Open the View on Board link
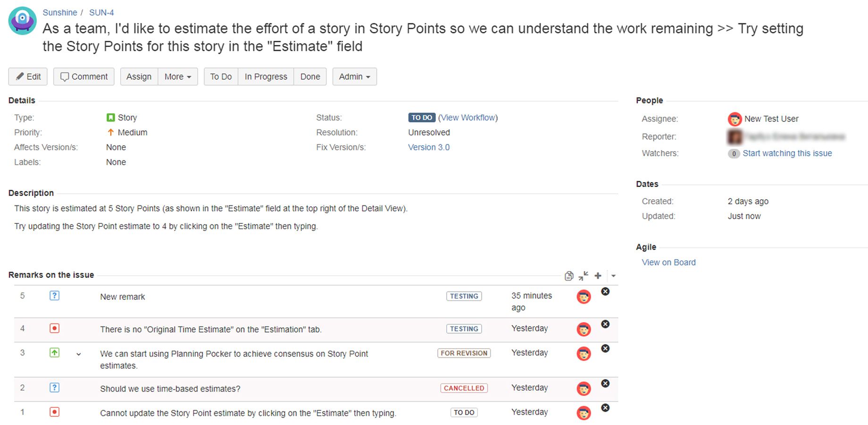This screenshot has height=425, width=868. tap(668, 263)
